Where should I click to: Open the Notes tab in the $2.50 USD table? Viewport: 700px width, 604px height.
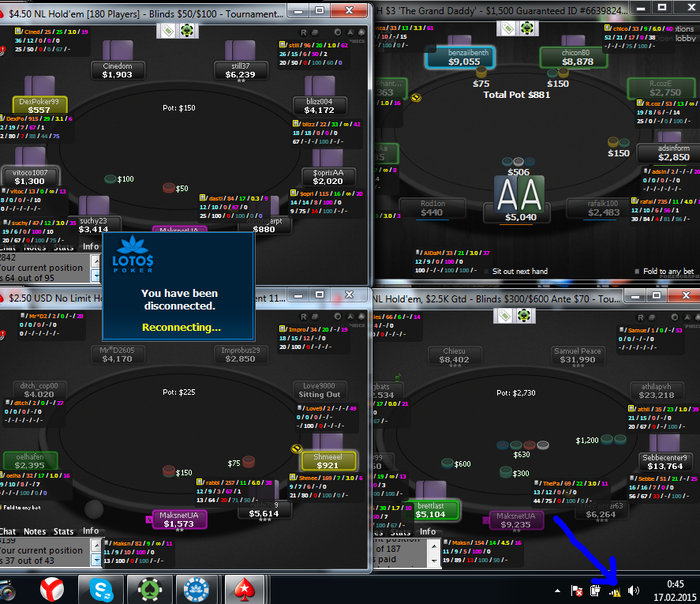tap(35, 531)
